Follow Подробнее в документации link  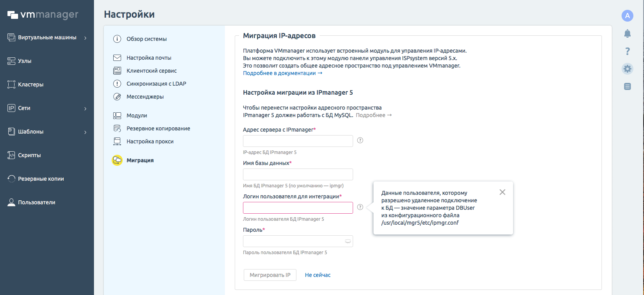pyautogui.click(x=282, y=73)
